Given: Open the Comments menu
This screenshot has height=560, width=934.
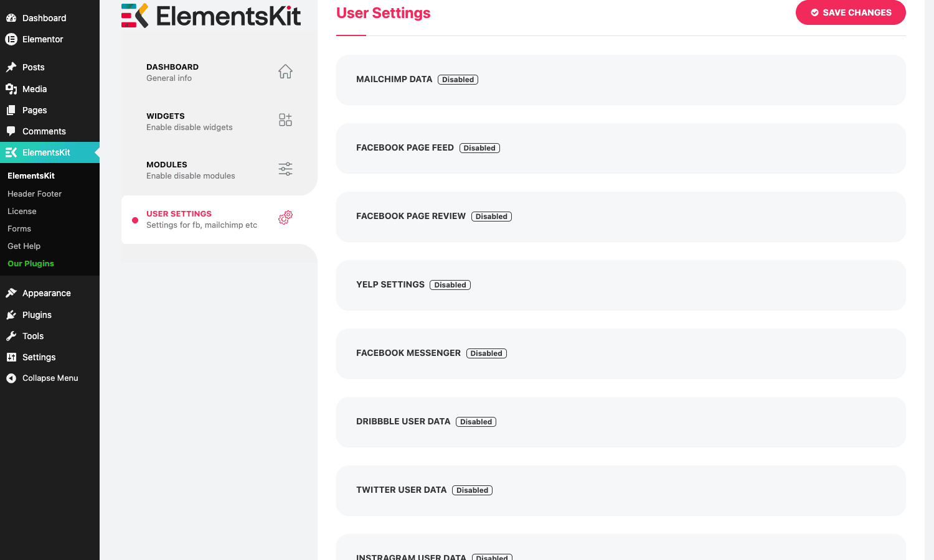Looking at the screenshot, I should click(x=50, y=131).
